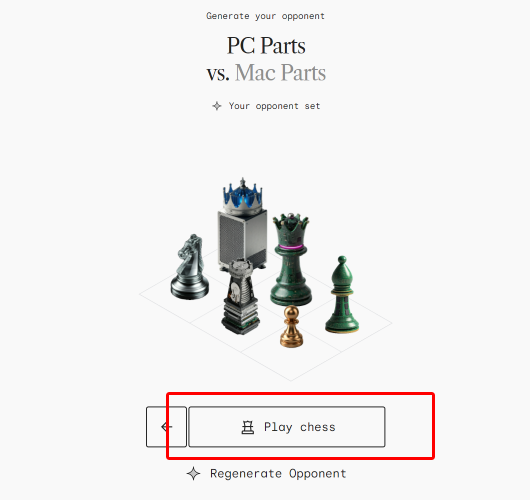The image size is (530, 500).
Task: Select the black rook chess piece
Action: pyautogui.click(x=241, y=297)
